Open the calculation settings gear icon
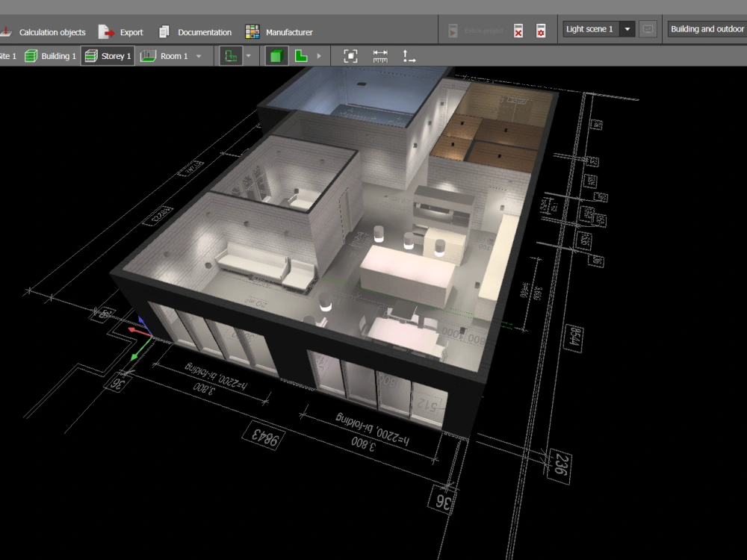The width and height of the screenshot is (747, 560). click(x=540, y=30)
